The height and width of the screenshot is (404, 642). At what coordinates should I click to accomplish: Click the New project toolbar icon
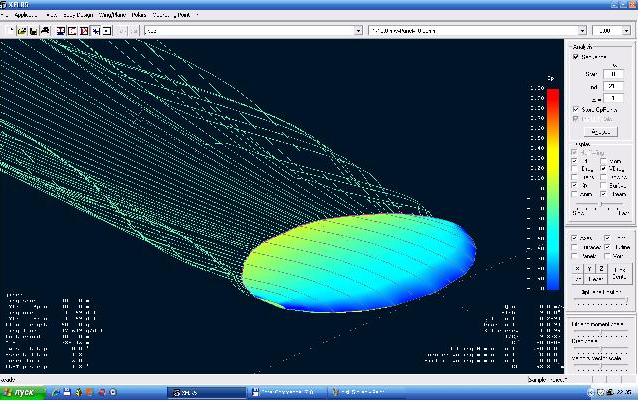pyautogui.click(x=9, y=31)
